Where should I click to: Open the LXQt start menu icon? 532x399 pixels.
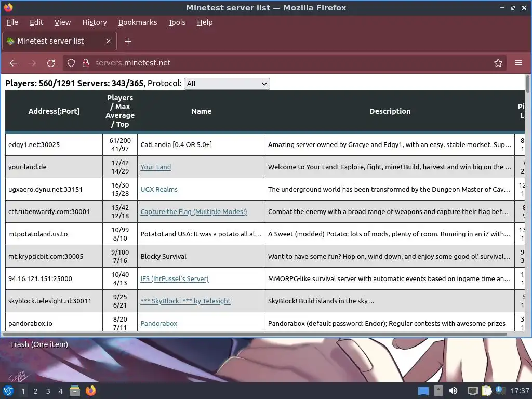[x=8, y=391]
